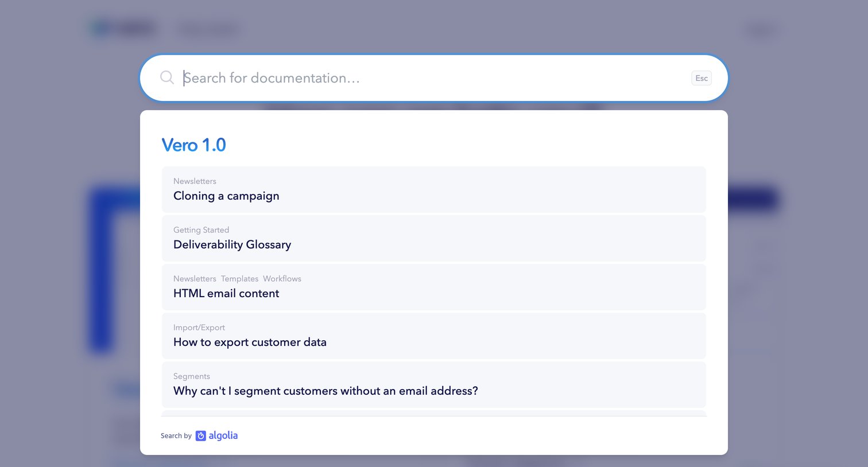Click the Algolia logo icon

pos(201,436)
